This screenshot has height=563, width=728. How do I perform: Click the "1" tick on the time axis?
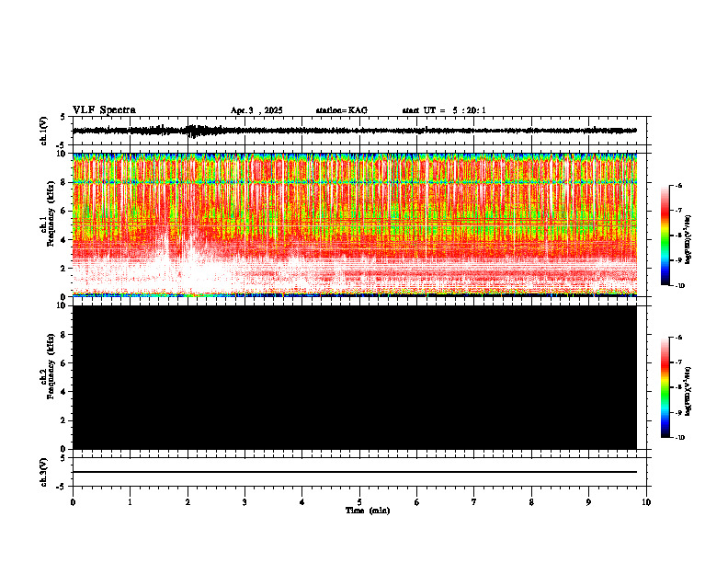(130, 502)
